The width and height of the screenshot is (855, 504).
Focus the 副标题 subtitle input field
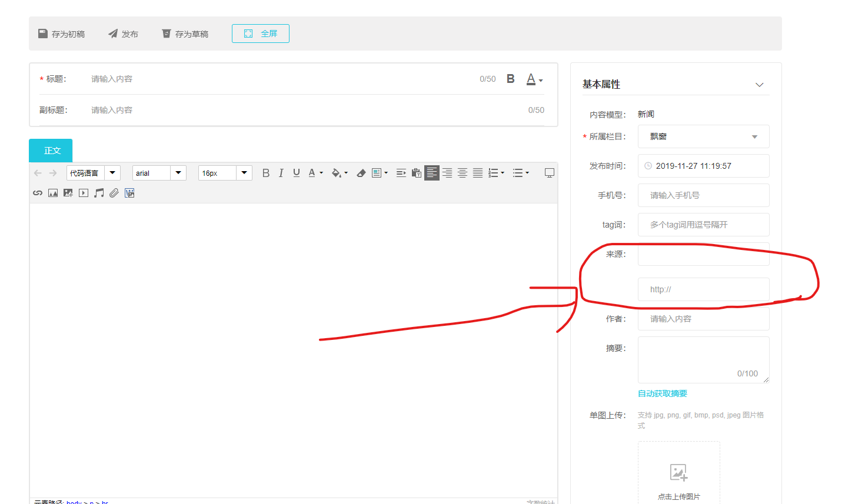306,110
